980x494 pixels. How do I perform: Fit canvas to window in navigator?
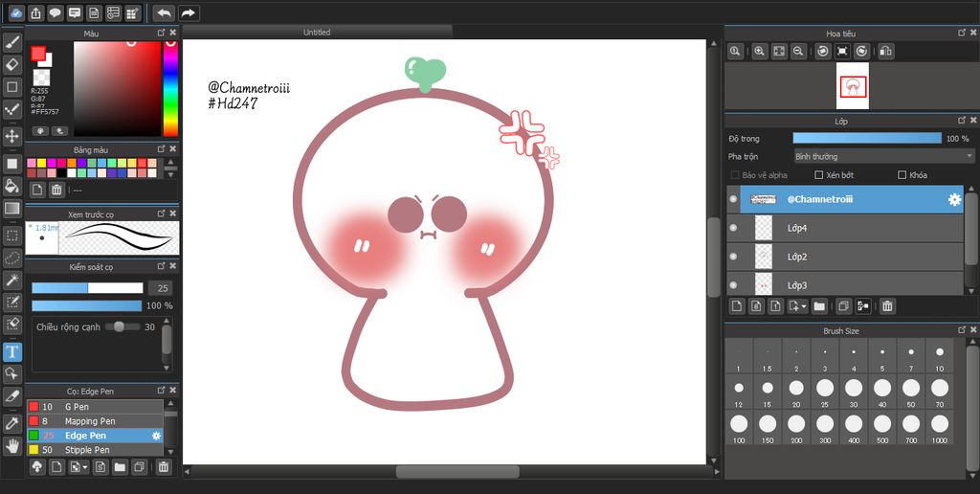(x=779, y=52)
